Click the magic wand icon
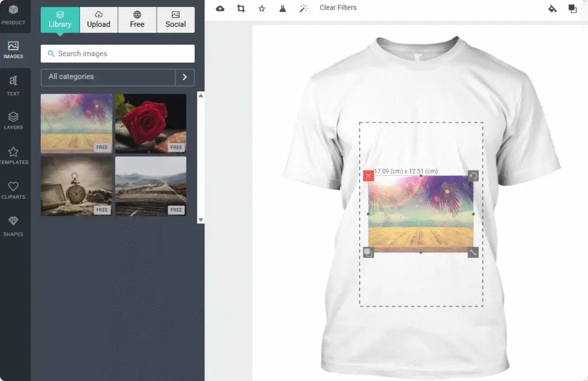The image size is (588, 381). pyautogui.click(x=304, y=8)
